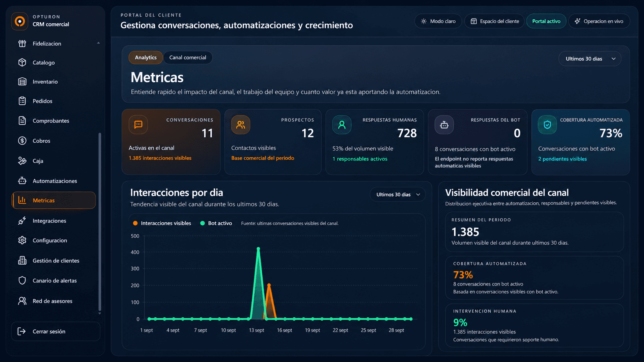The image size is (644, 362).
Task: Open Operacion en vivo
Action: tap(599, 21)
